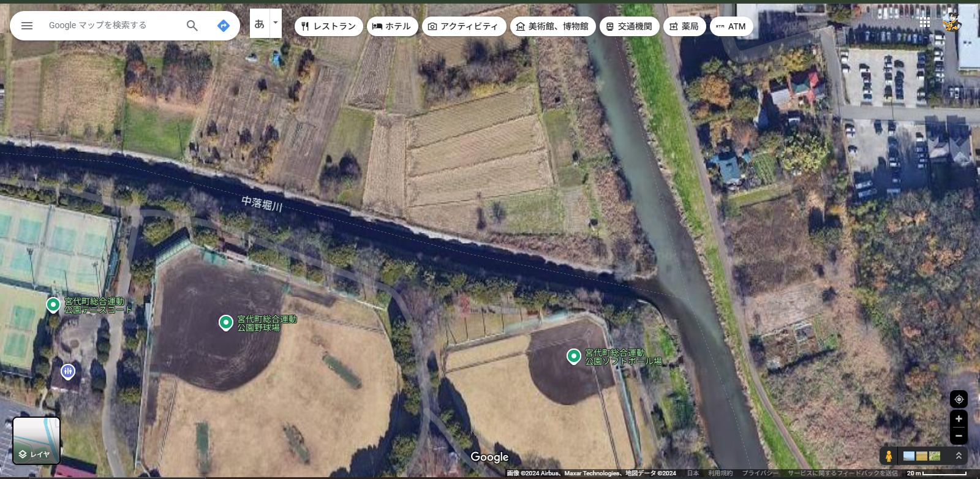Screen dimensions: 980x479
Task: Zoom out with the minus button
Action: [959, 436]
